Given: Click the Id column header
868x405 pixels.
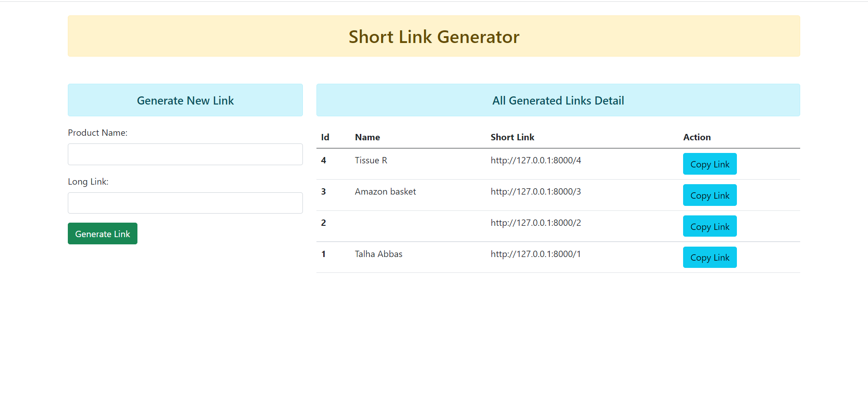Looking at the screenshot, I should pos(325,138).
